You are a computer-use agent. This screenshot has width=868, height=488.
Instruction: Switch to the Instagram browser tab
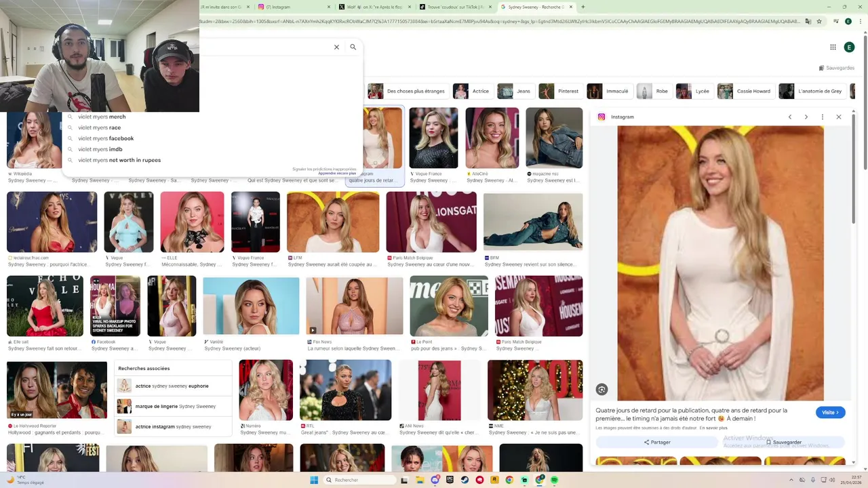click(x=295, y=7)
